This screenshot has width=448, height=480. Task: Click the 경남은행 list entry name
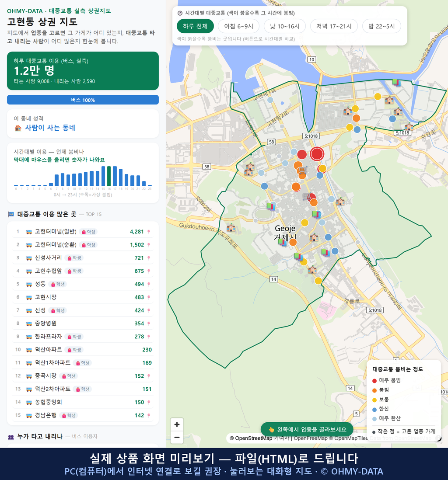coord(45,415)
